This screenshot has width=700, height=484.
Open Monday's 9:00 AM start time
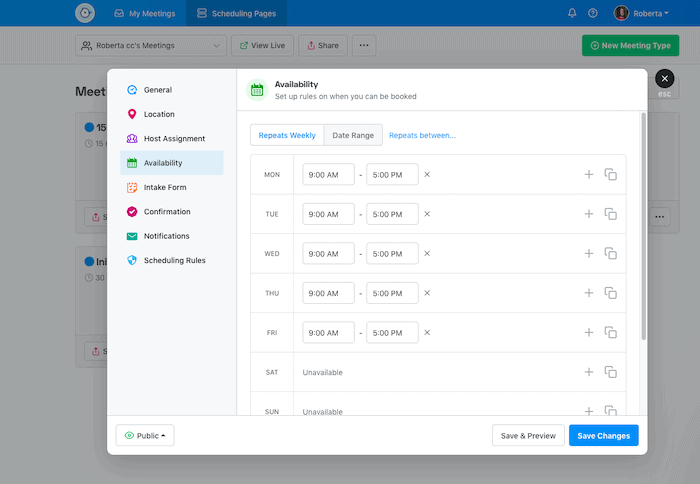pyautogui.click(x=328, y=175)
